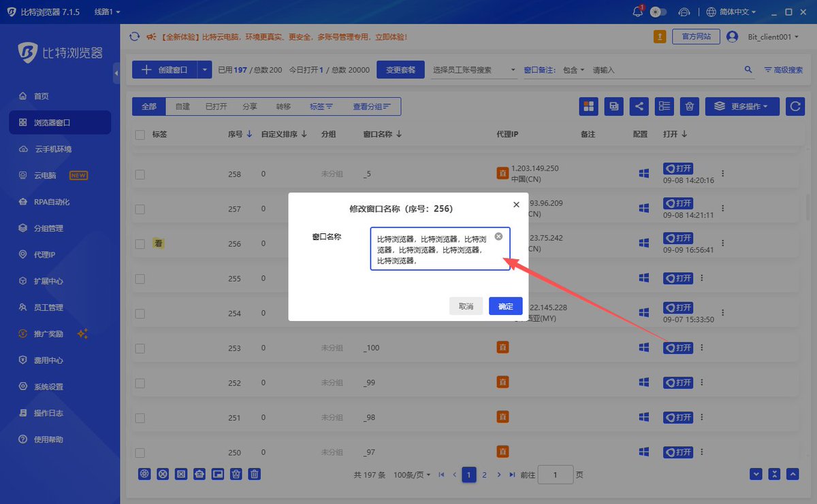
Task: Switch to the 已打开 tab
Action: point(216,106)
